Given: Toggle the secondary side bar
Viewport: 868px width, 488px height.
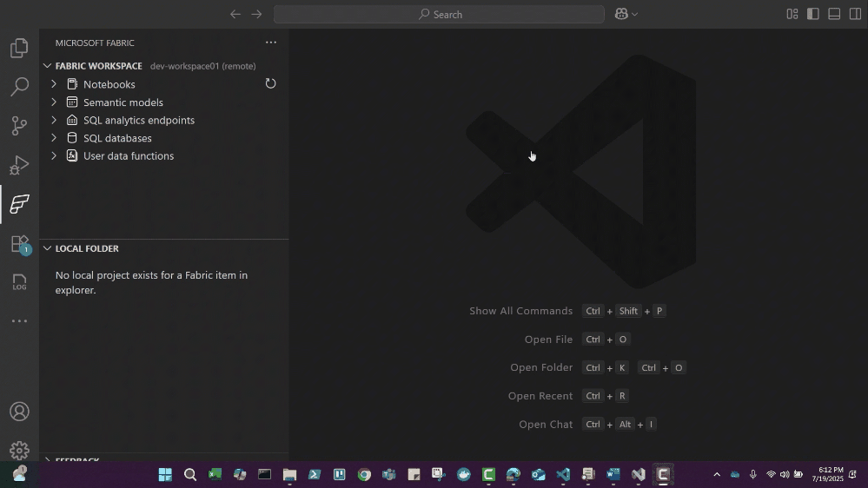Looking at the screenshot, I should coord(855,15).
